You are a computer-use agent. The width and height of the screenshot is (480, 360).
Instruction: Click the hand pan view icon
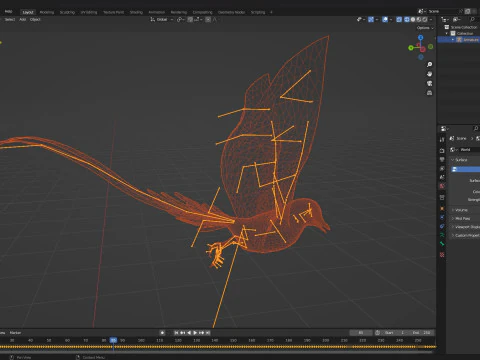pyautogui.click(x=430, y=74)
